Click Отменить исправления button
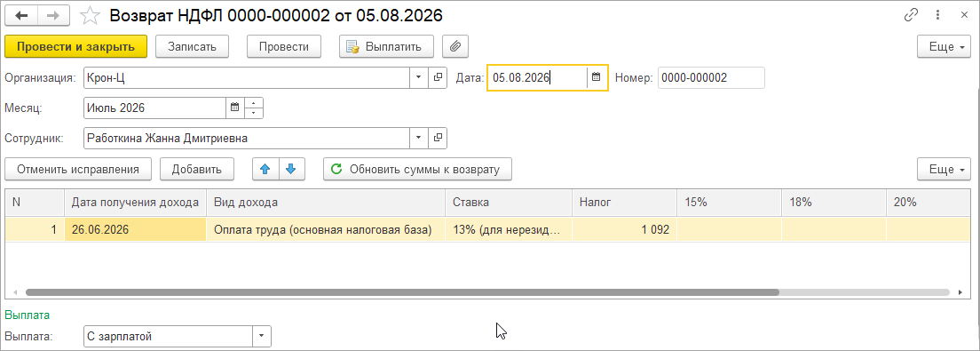Image resolution: width=980 pixels, height=351 pixels. click(77, 169)
